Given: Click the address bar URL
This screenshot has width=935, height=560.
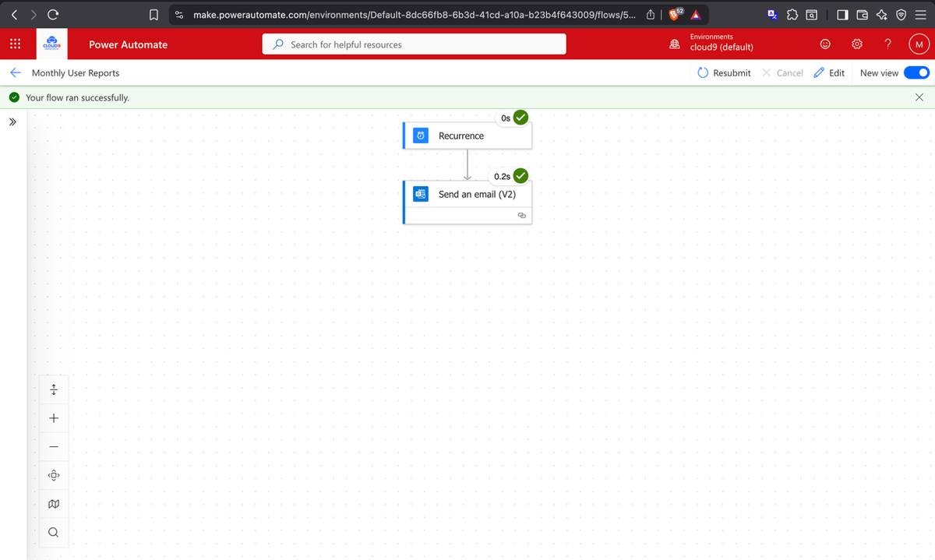Looking at the screenshot, I should click(414, 14).
